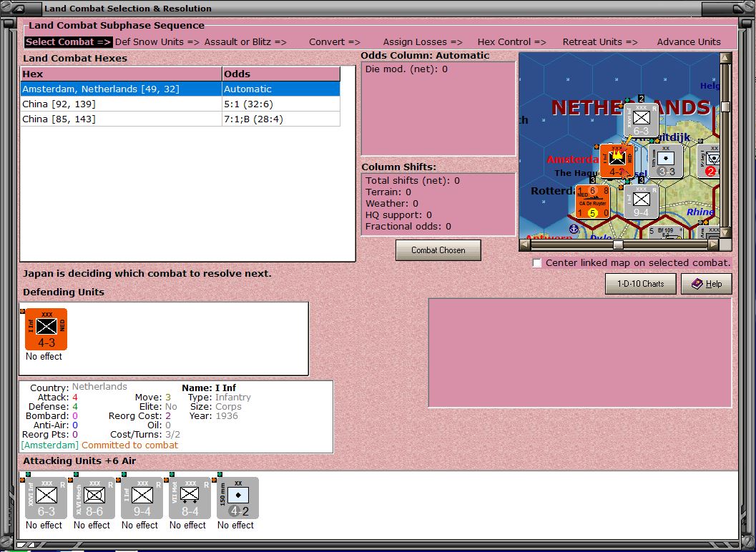Click Die mod. (net): 0 text
The height and width of the screenshot is (552, 756).
[406, 69]
